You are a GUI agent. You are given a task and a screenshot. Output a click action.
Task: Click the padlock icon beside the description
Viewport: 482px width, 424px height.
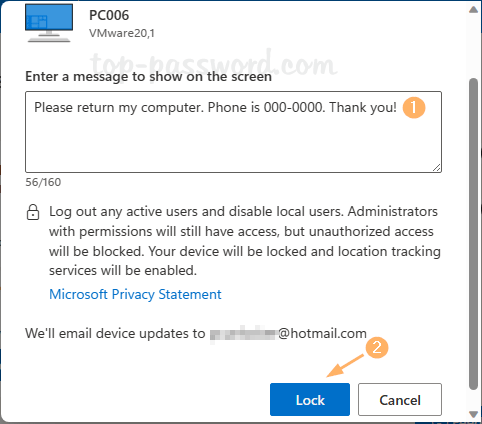(x=33, y=213)
